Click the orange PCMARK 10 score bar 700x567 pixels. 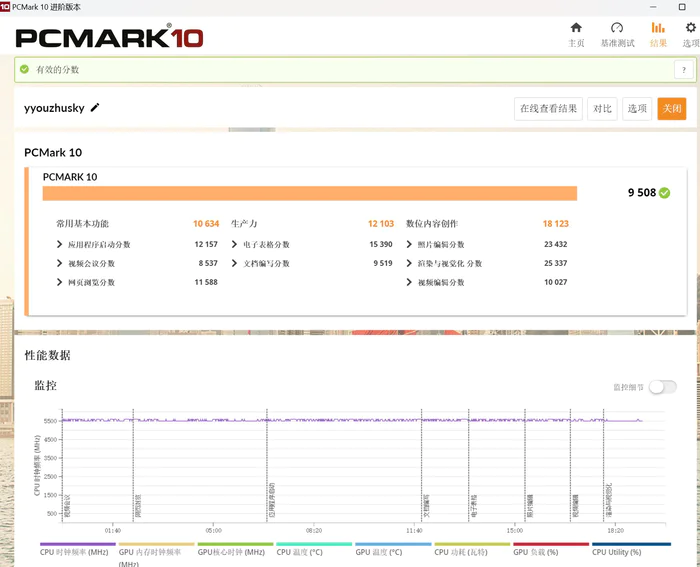310,193
